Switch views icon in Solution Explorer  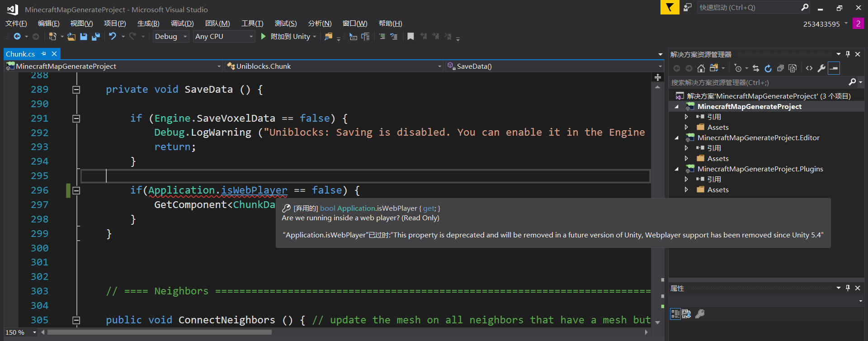tap(714, 68)
